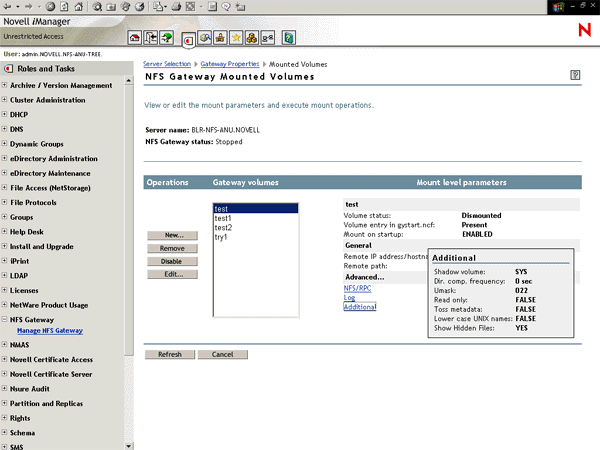600x450 pixels.
Task: Open the Back button history dropdown arrow
Action: pos(18,7)
